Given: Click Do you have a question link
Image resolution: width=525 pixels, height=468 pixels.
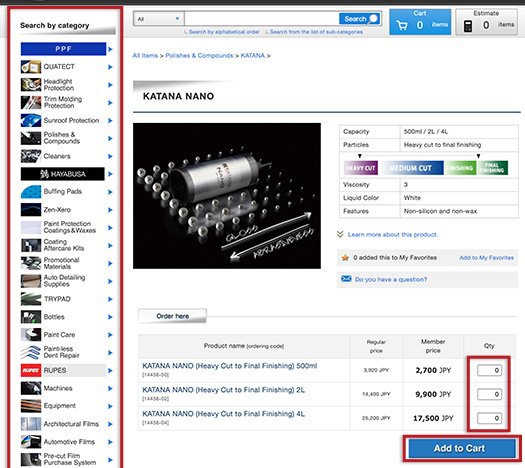Looking at the screenshot, I should point(391,280).
